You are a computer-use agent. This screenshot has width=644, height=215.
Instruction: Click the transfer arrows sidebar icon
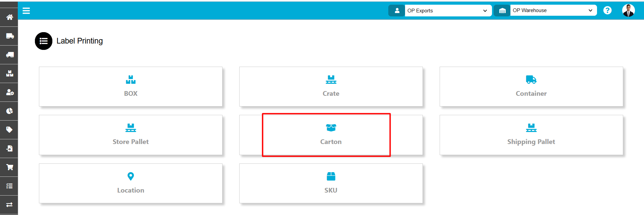(x=9, y=204)
